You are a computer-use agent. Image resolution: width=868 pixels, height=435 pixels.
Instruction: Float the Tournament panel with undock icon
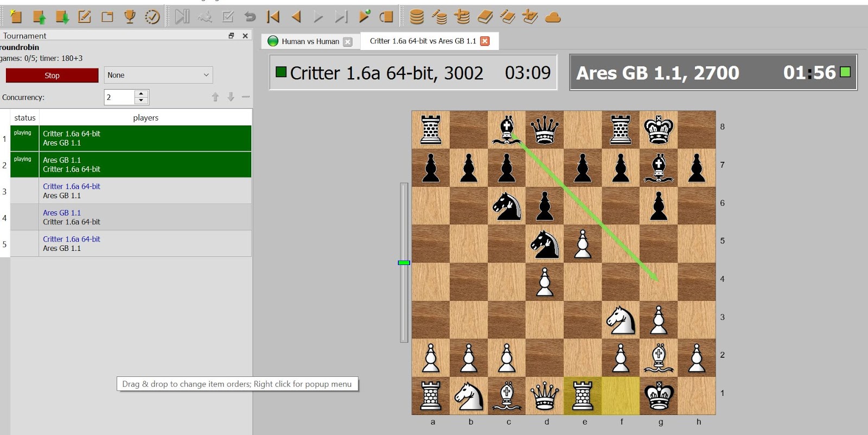click(231, 36)
